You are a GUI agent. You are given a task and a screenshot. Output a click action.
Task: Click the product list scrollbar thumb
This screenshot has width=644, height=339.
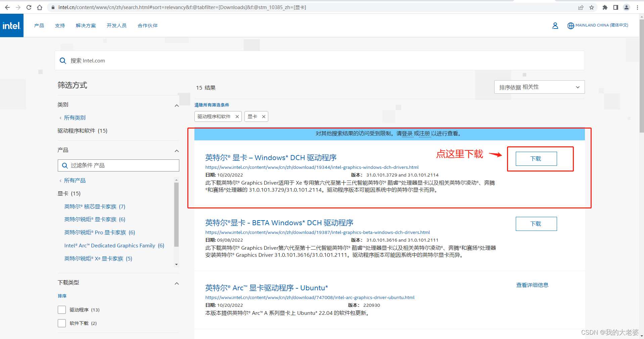click(176, 214)
